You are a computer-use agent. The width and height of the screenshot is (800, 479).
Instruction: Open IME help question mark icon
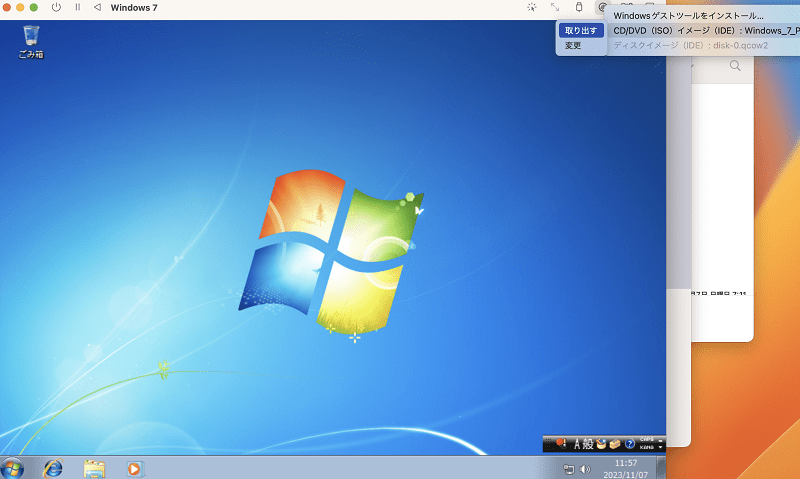pos(630,444)
